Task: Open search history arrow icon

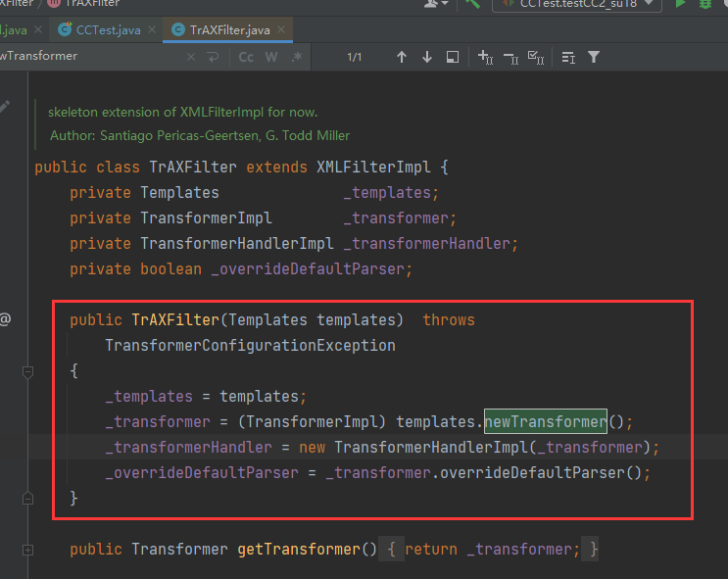Action: coord(213,57)
